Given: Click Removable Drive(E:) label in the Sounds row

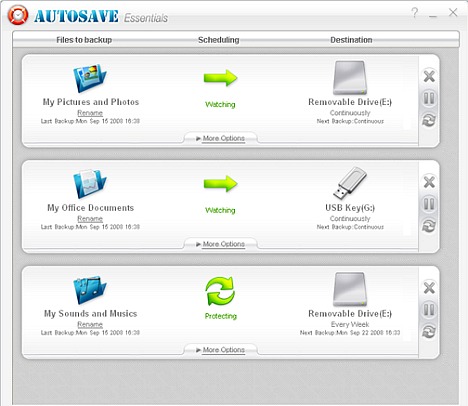Looking at the screenshot, I should pyautogui.click(x=350, y=314).
